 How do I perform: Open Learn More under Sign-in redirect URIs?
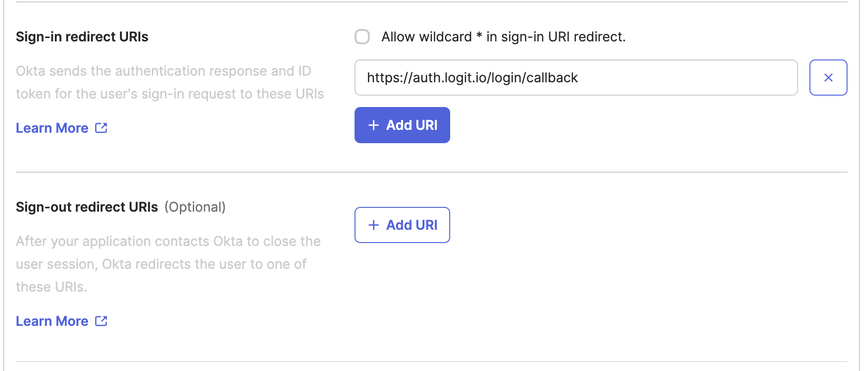(x=51, y=127)
